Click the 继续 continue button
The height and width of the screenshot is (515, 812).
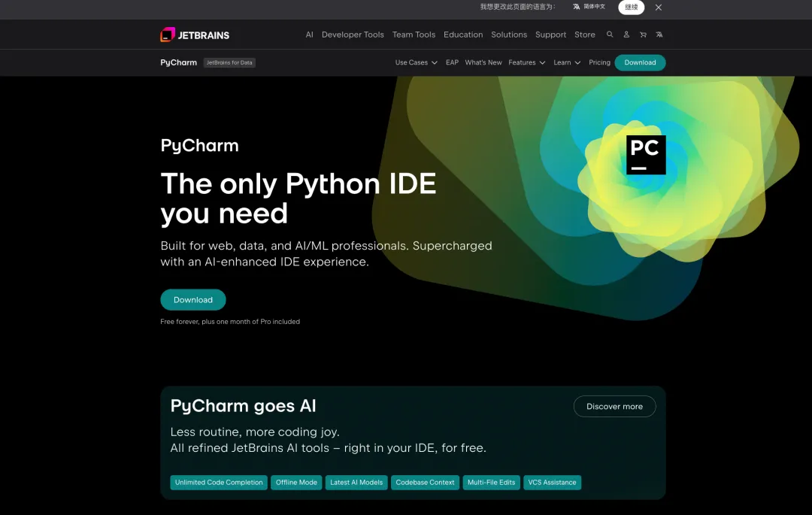click(x=631, y=8)
